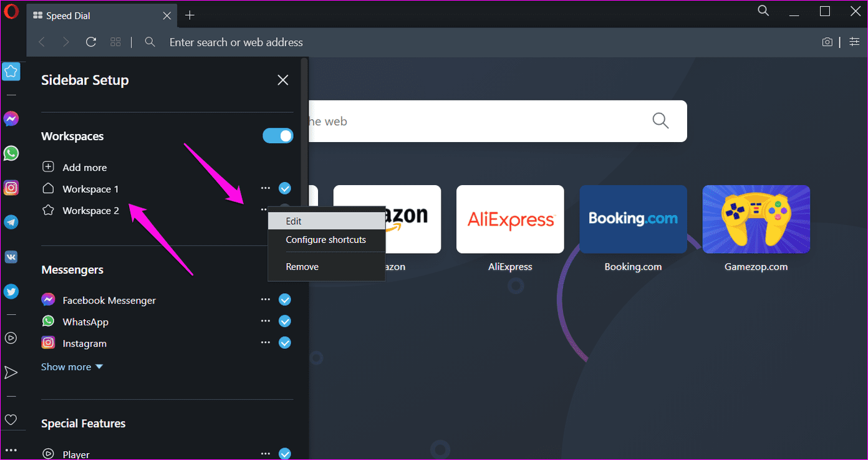Uncheck WhatsApp checkbox
868x460 pixels.
[x=285, y=322]
